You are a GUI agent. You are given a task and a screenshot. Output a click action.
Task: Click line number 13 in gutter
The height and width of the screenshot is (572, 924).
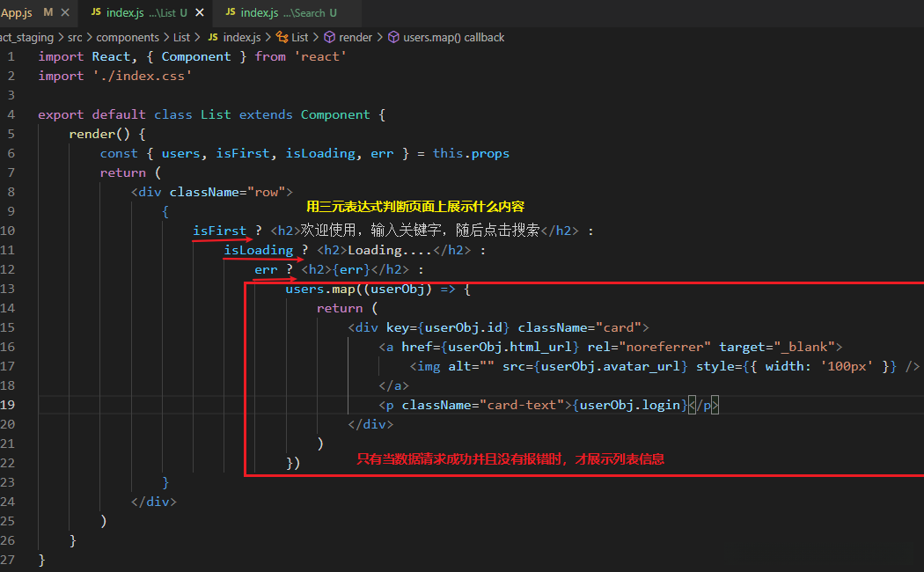(8, 289)
